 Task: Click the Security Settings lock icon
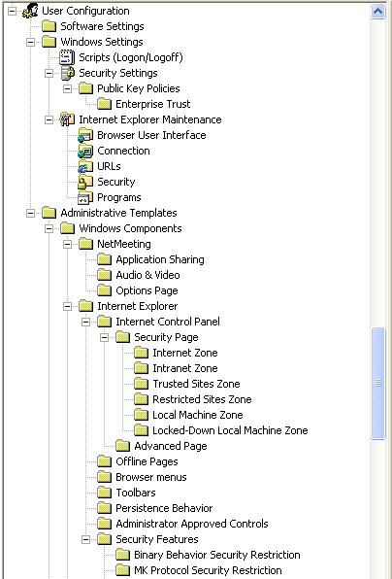pyautogui.click(x=67, y=73)
